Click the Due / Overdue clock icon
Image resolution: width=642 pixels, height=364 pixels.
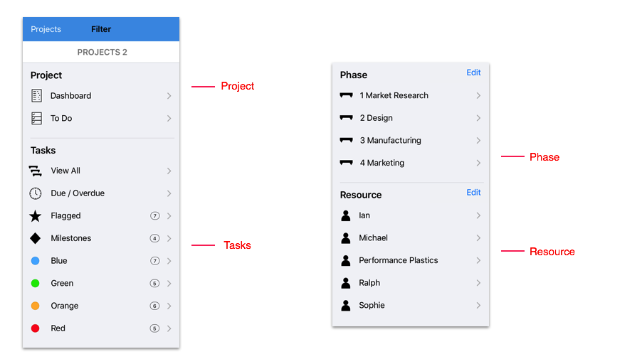tap(36, 193)
